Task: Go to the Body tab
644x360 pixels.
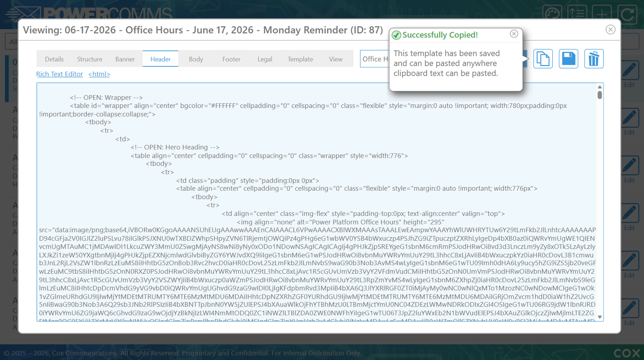Action: pos(196,59)
